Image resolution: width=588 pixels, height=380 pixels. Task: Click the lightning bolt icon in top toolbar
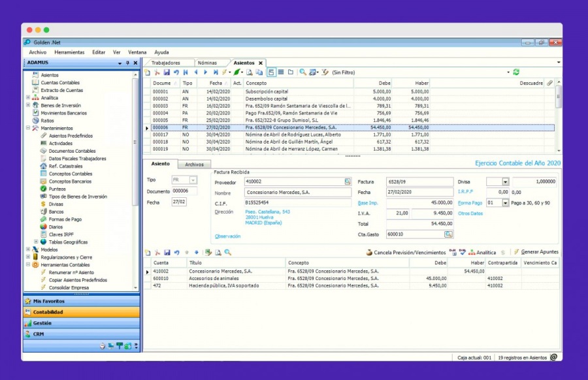click(x=225, y=72)
